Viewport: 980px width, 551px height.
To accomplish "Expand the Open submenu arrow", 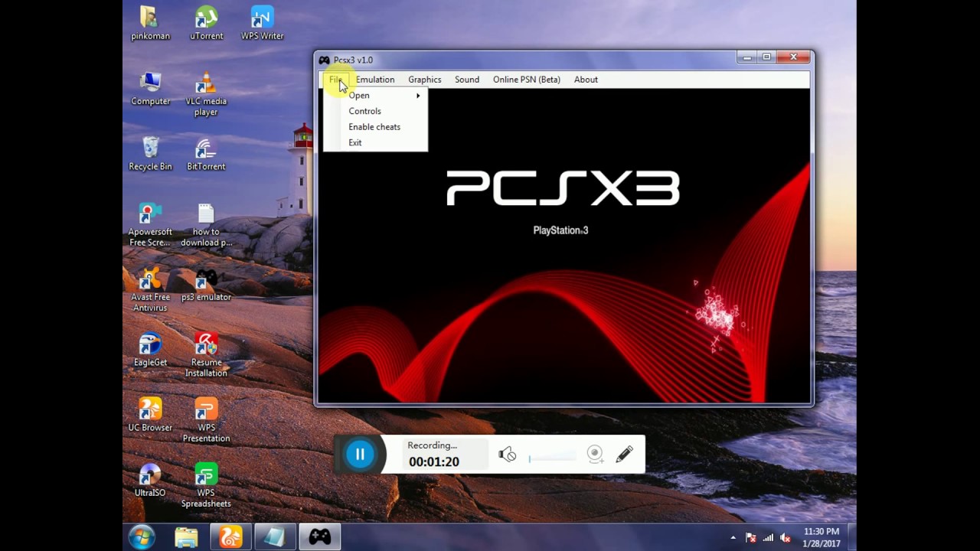I will (x=418, y=96).
